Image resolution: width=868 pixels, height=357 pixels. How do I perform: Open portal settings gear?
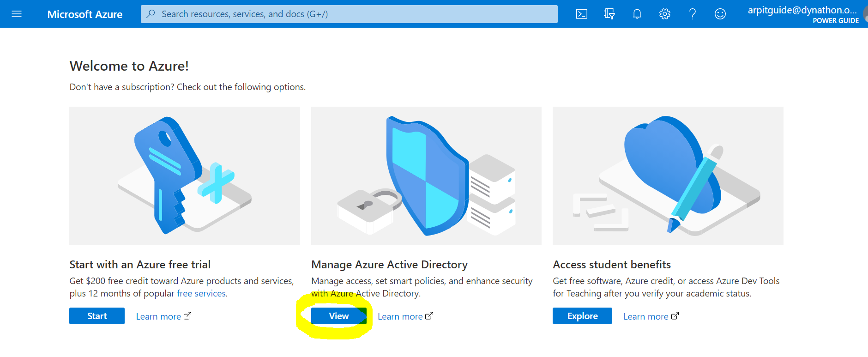(665, 14)
